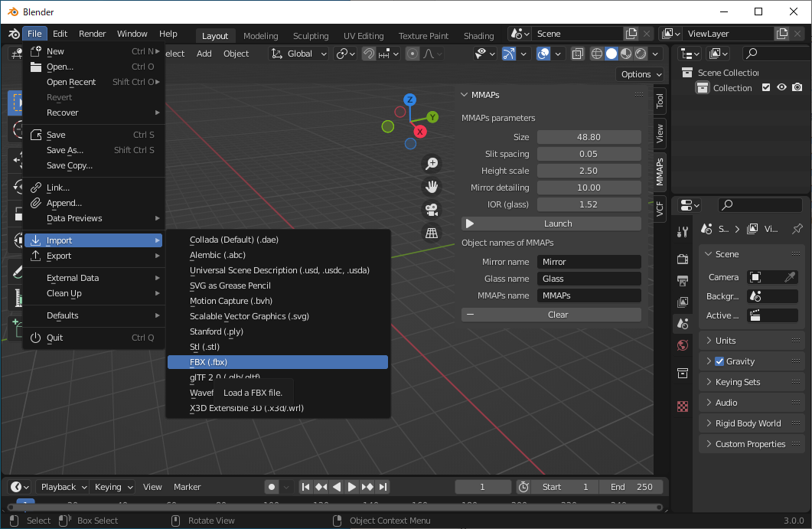Toggle X-ray view button
812x529 pixels.
(577, 54)
